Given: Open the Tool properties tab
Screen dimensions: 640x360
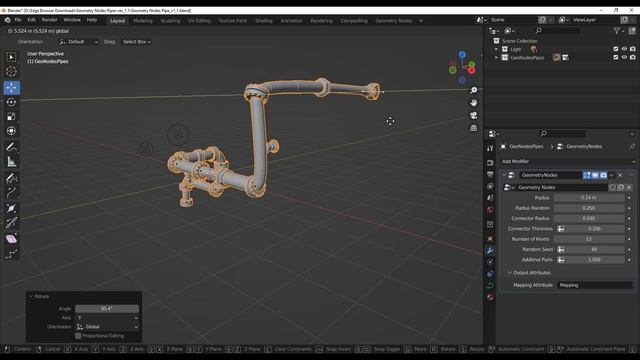Looking at the screenshot, I should (x=490, y=149).
